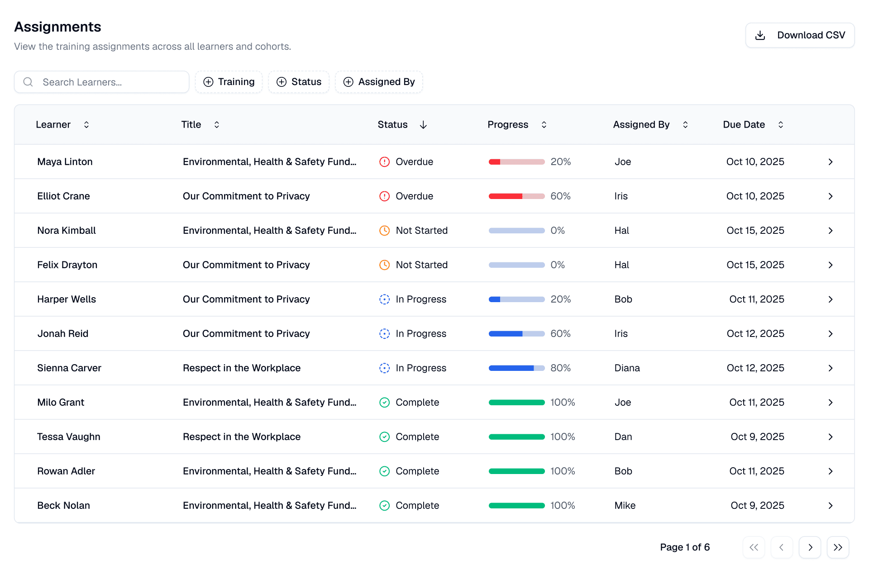Go to the last page with the double-arrow icon

point(838,547)
